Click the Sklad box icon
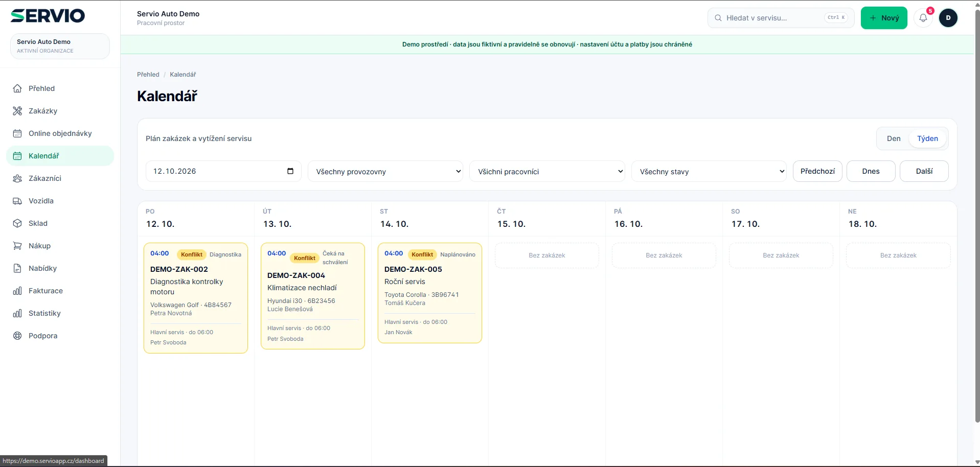Viewport: 980px width, 467px height. pos(17,223)
